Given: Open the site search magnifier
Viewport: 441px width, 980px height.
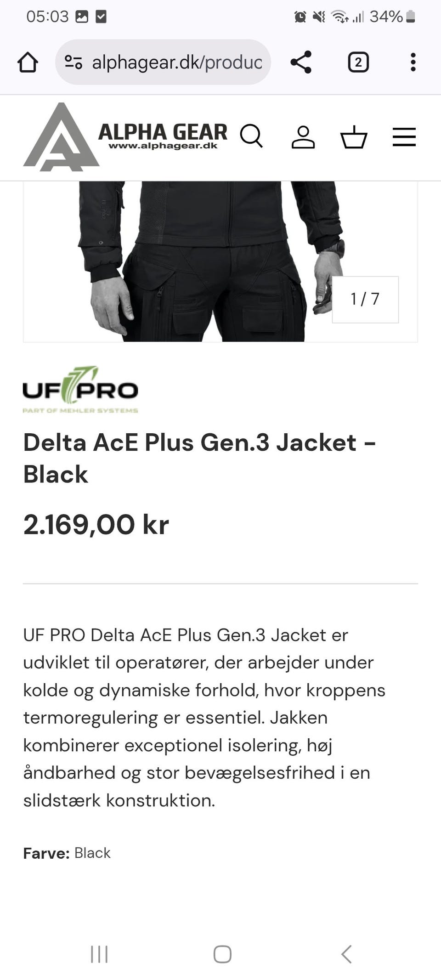Looking at the screenshot, I should tap(251, 136).
